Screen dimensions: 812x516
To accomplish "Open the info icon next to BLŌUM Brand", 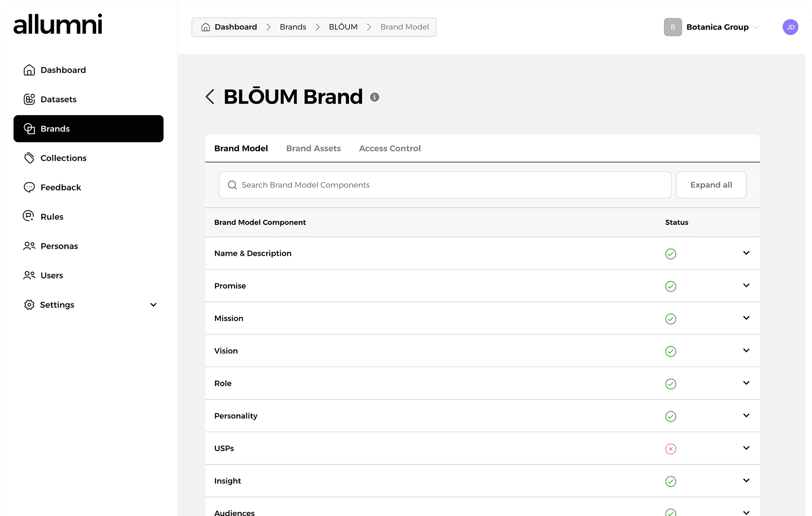I will (x=374, y=97).
